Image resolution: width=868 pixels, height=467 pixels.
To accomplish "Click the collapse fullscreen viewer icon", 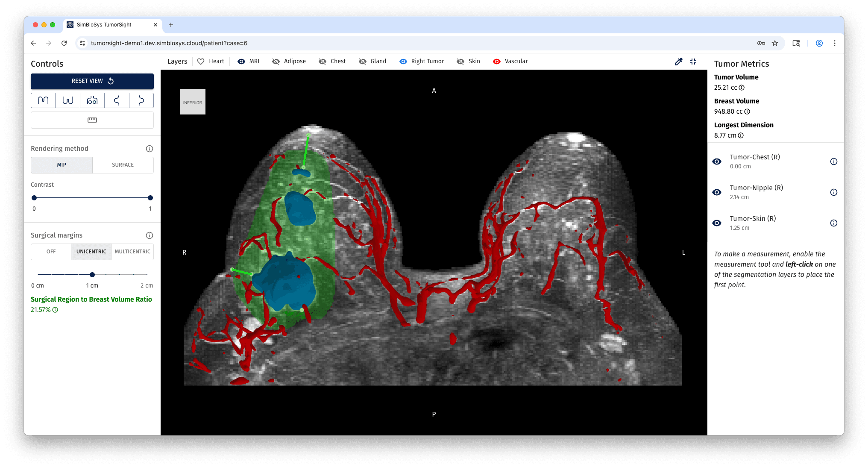I will (693, 62).
